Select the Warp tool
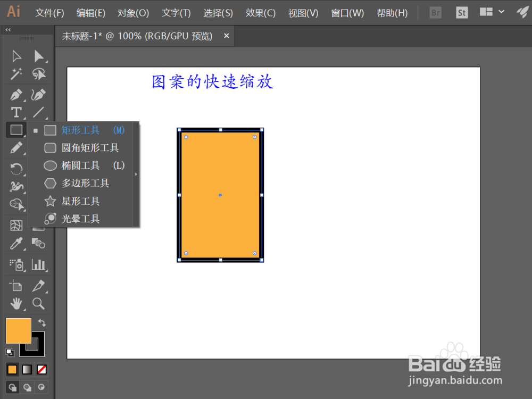Image resolution: width=532 pixels, height=399 pixels. point(16,186)
